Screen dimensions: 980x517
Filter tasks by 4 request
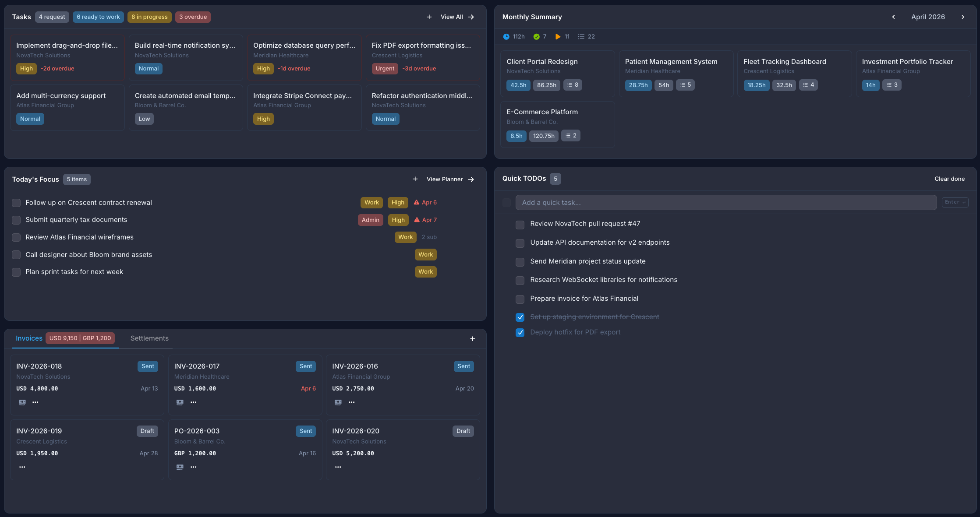pyautogui.click(x=52, y=17)
